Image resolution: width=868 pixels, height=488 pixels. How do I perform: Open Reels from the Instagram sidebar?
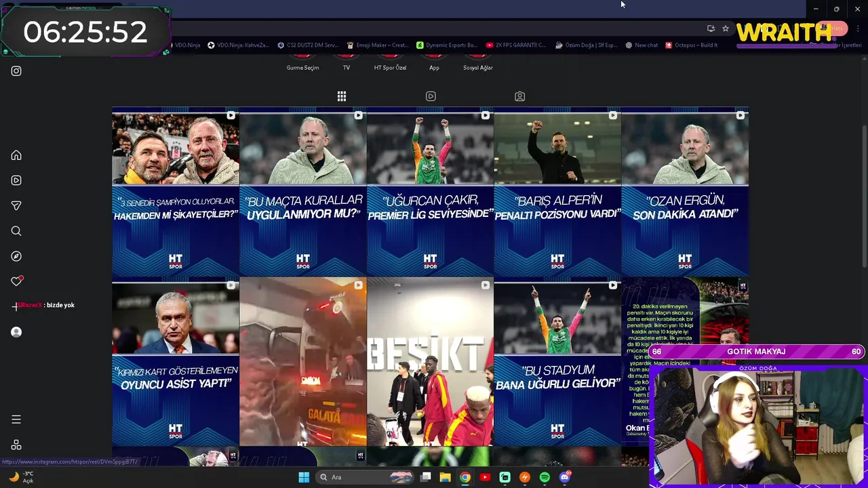pyautogui.click(x=16, y=180)
